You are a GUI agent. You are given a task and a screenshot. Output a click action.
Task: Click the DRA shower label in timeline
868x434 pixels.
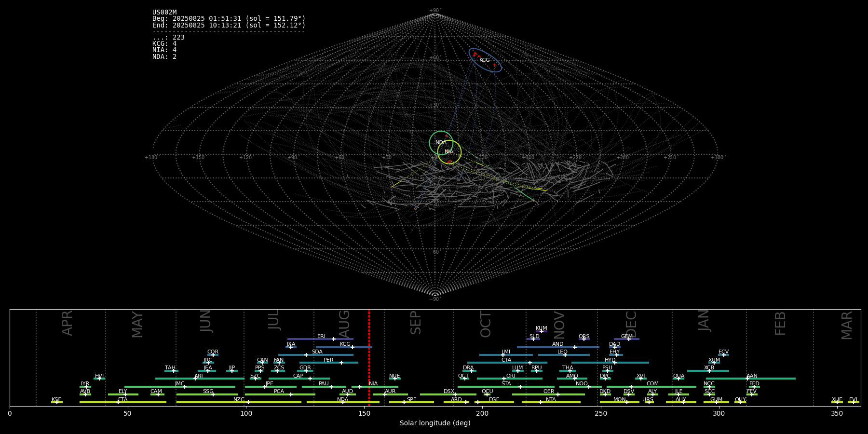point(468,368)
